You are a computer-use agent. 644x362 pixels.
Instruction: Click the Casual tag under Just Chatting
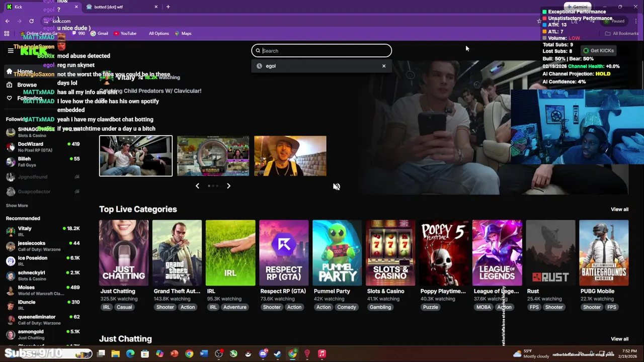click(x=124, y=307)
